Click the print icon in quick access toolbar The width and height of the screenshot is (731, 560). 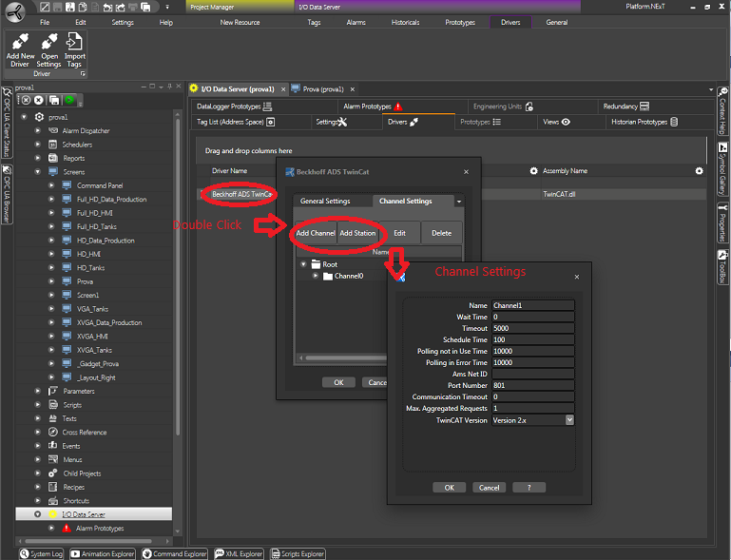click(133, 7)
